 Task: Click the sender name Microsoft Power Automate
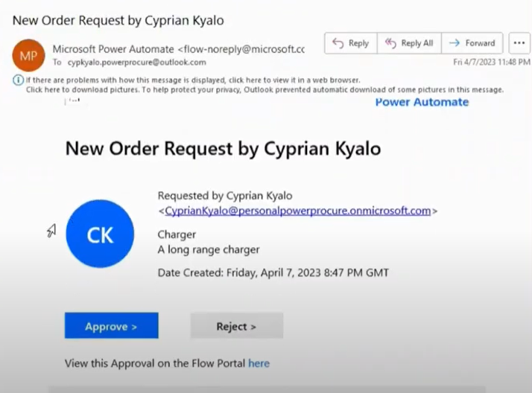[x=113, y=49]
